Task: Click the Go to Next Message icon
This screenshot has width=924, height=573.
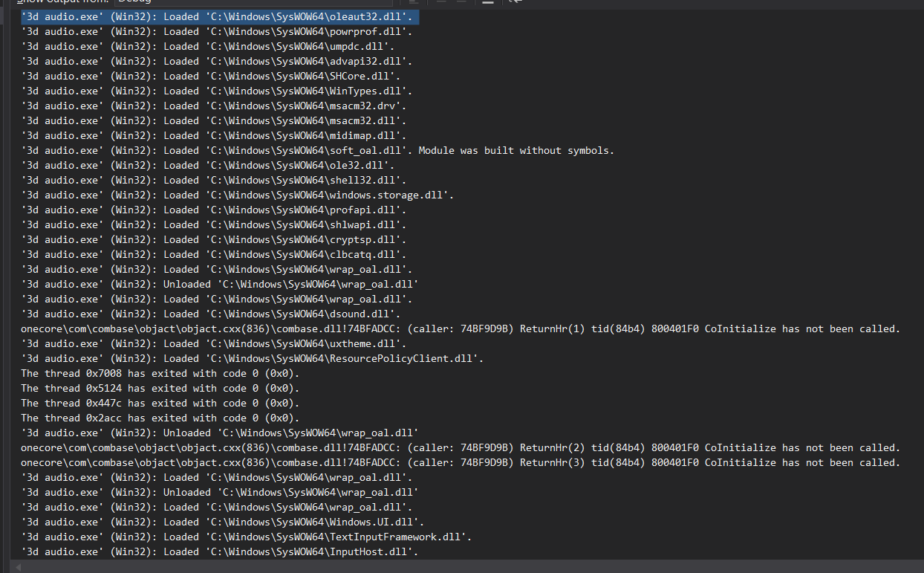Action: (x=460, y=3)
